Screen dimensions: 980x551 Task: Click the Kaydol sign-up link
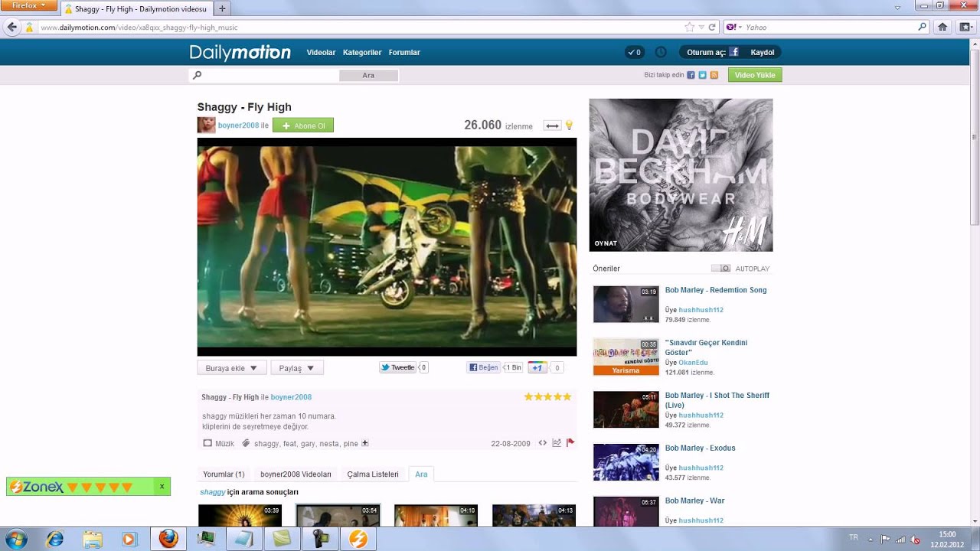[x=763, y=53]
